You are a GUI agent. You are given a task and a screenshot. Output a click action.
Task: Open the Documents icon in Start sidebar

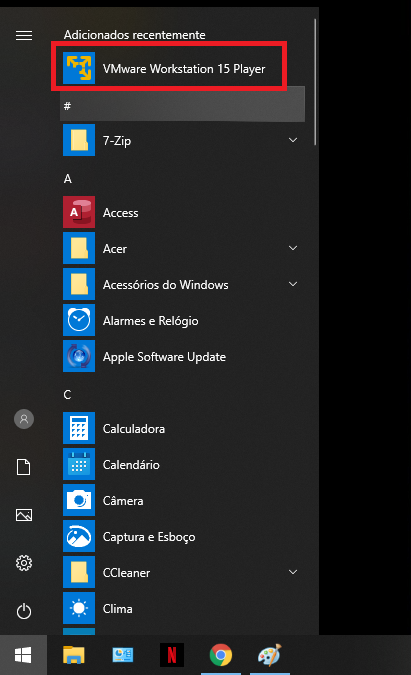(x=24, y=467)
